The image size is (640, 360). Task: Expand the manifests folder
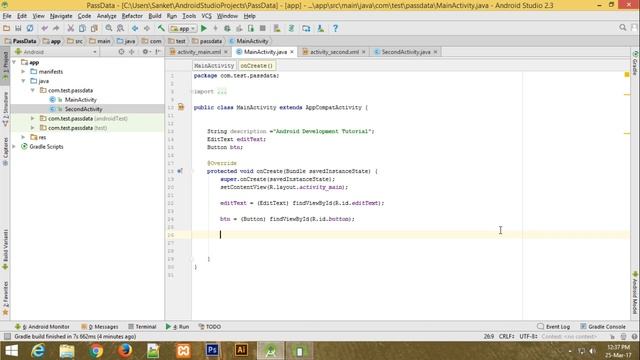[23, 71]
